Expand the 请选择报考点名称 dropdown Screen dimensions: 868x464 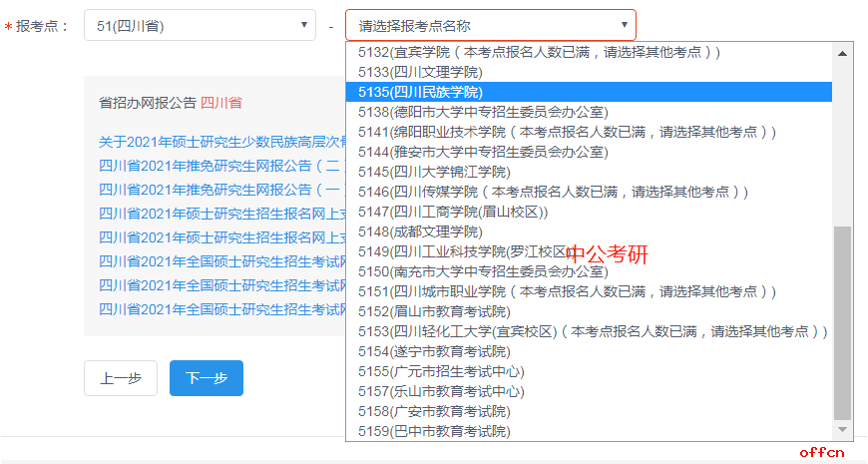pos(490,25)
